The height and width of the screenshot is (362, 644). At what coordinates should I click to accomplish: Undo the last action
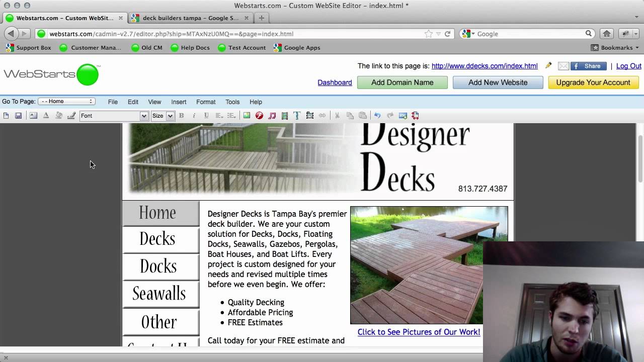click(377, 116)
